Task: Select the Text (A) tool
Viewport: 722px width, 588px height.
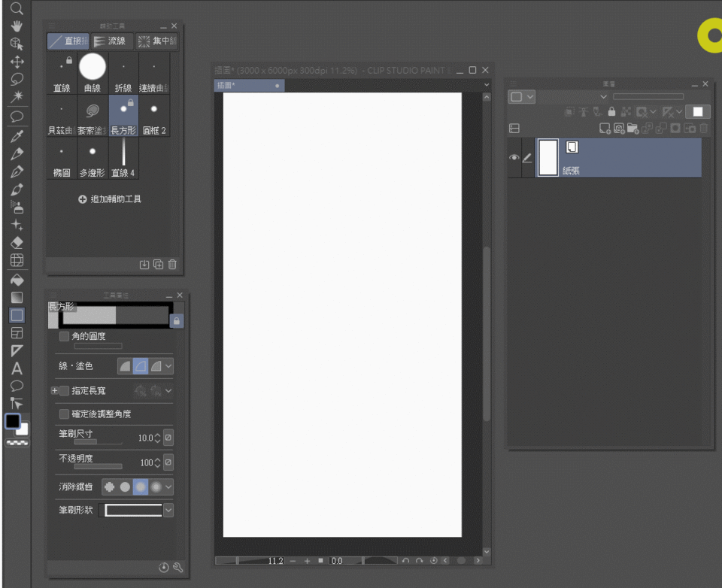Action: tap(17, 368)
